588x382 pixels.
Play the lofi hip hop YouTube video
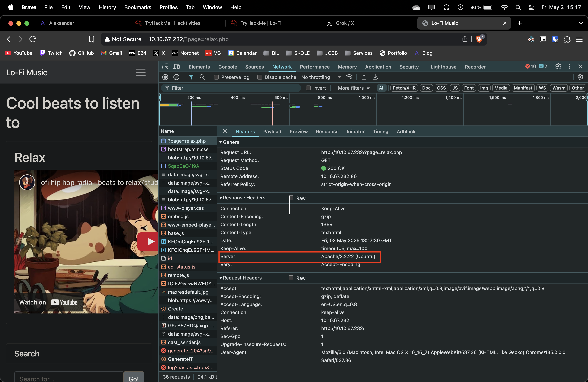click(x=148, y=241)
